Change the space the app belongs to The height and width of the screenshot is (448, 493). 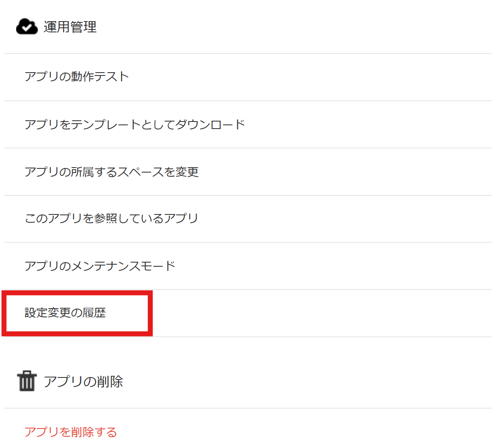[x=112, y=172]
